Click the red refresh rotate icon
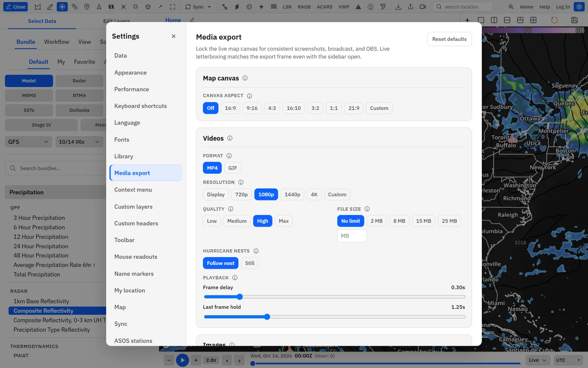Viewport: 588px width, 368px height. click(554, 20)
